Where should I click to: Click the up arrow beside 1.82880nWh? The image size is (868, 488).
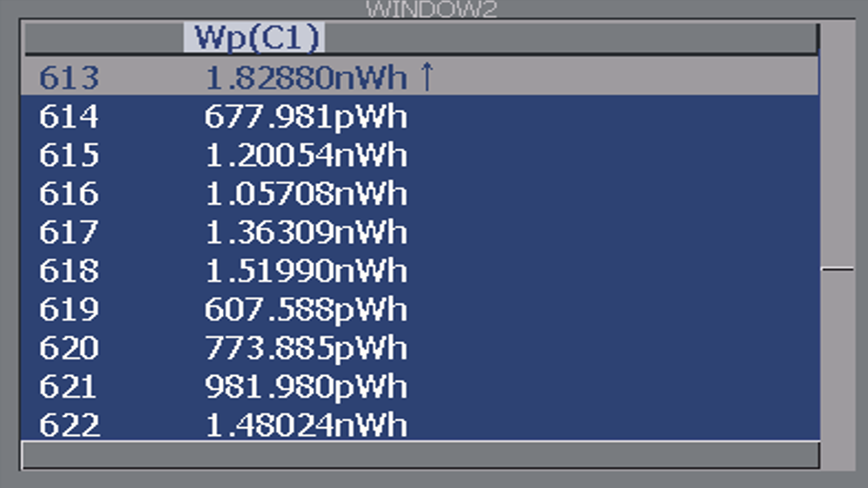(x=425, y=78)
